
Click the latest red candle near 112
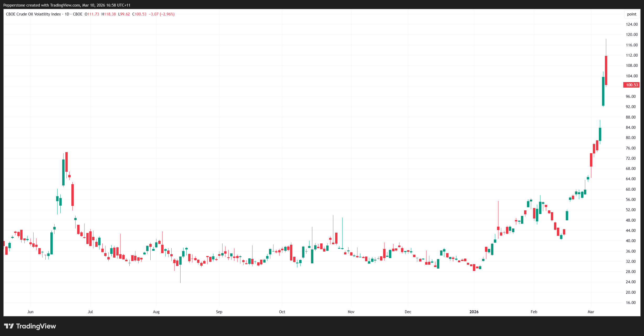click(x=606, y=70)
